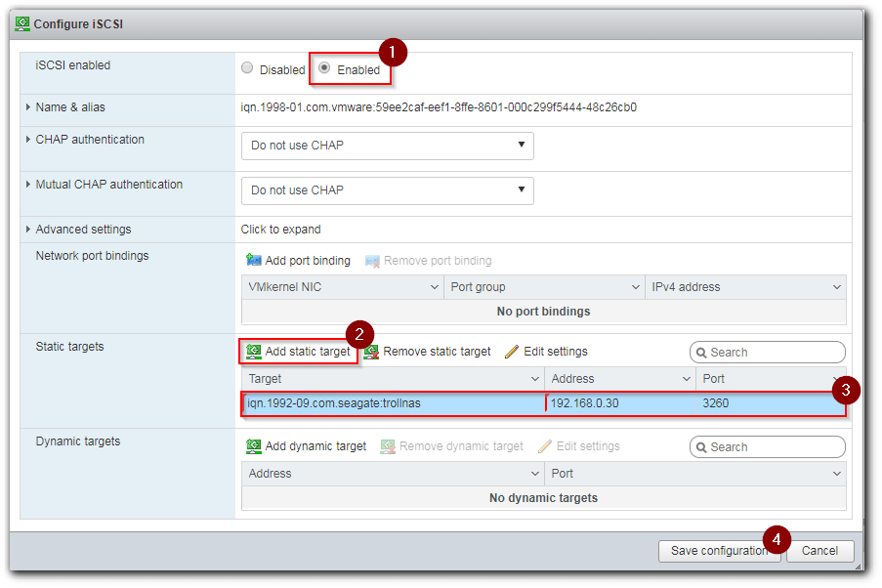Click the Add port binding label
This screenshot has height=588, width=882.
click(x=308, y=261)
